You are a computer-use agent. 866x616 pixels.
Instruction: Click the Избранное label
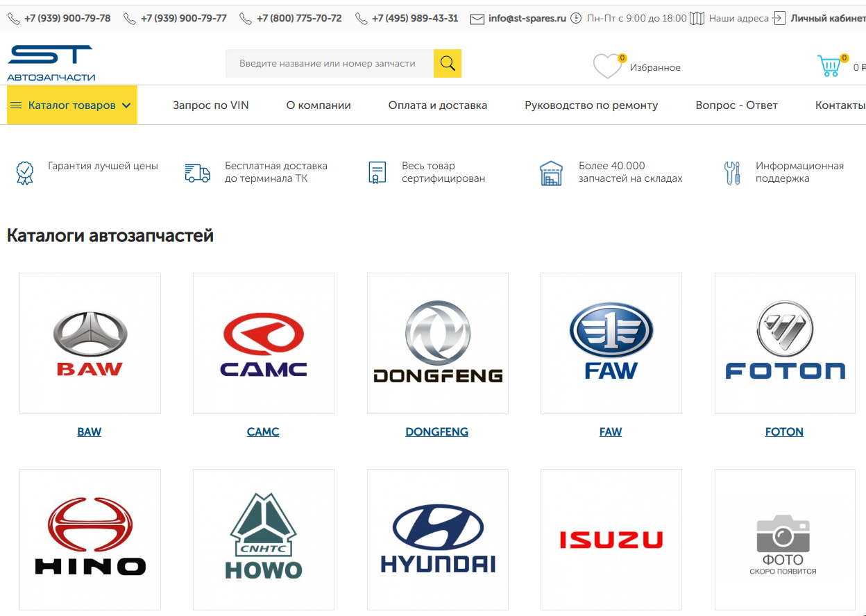tap(655, 68)
